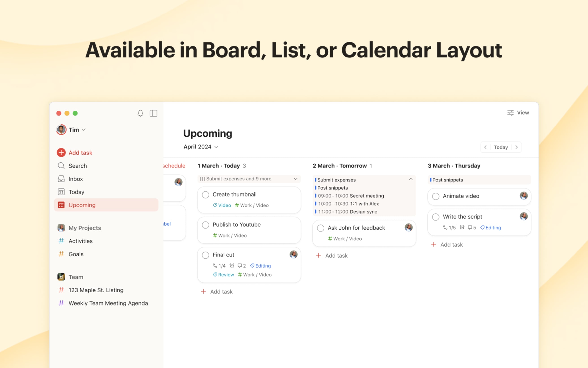Open Post snippets event on 3 March
Image resolution: width=588 pixels, height=368 pixels.
coord(479,180)
